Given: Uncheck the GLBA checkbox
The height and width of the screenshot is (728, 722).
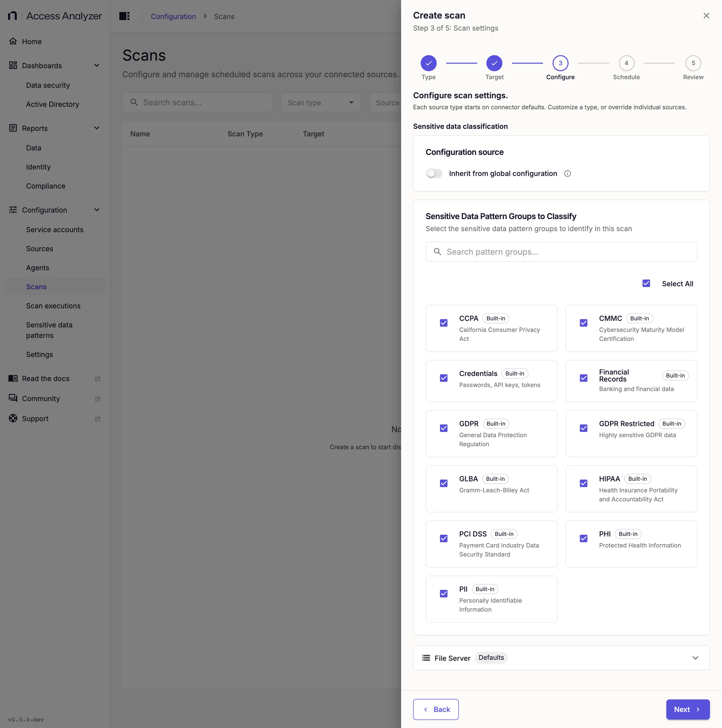Looking at the screenshot, I should pos(443,483).
